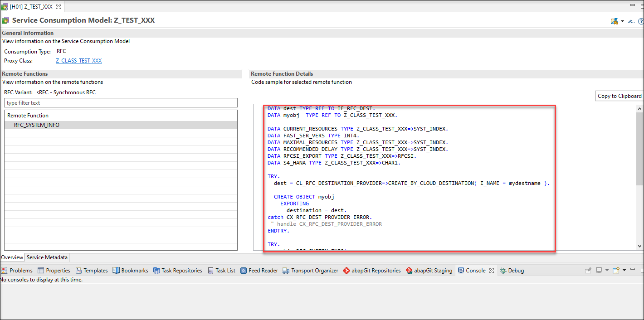Open the Z_CLASS_TEST_XXX proxy class link
This screenshot has height=320, width=644.
[x=79, y=61]
